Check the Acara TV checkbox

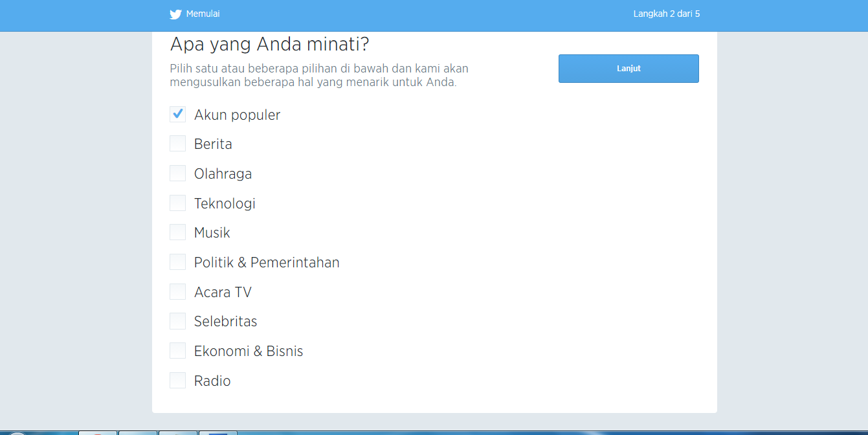click(177, 292)
